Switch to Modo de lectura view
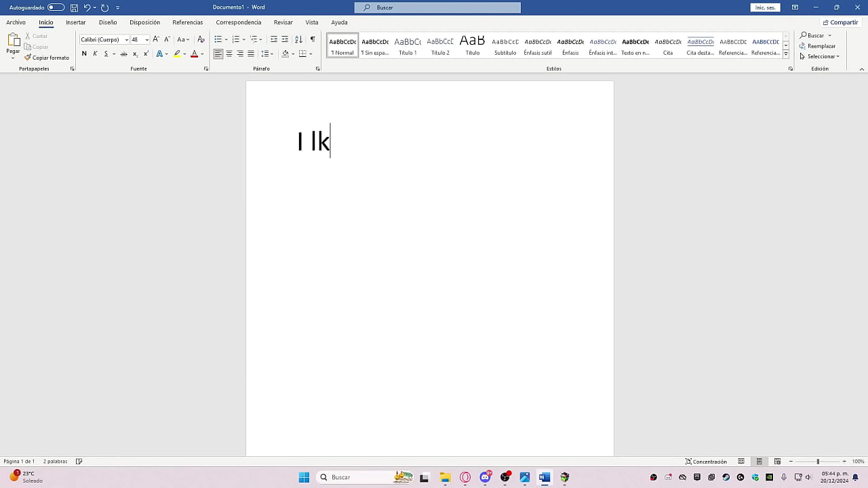This screenshot has width=868, height=488. click(x=741, y=462)
